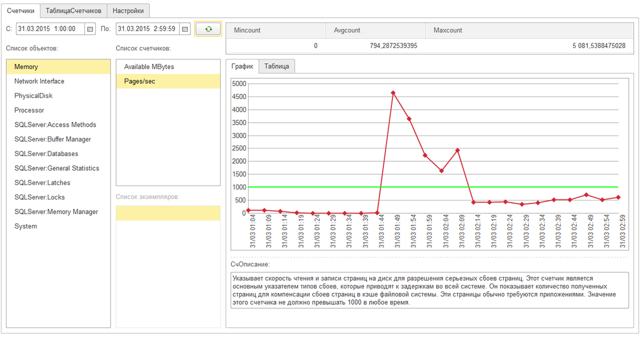Pick SQLServer:Buffer Manager in the list
The width and height of the screenshot is (644, 337).
point(52,139)
